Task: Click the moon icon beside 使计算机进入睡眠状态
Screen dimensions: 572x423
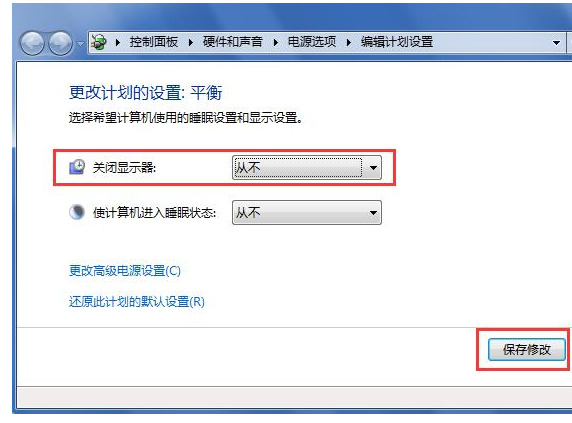Action: [x=77, y=212]
